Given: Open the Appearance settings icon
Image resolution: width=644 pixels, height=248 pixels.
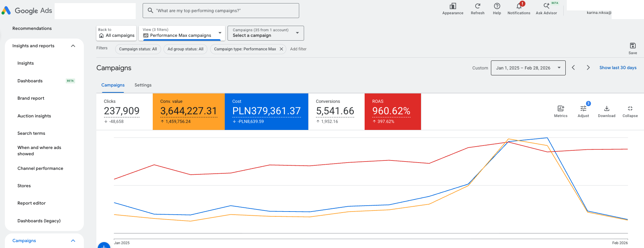Looking at the screenshot, I should point(453,6).
